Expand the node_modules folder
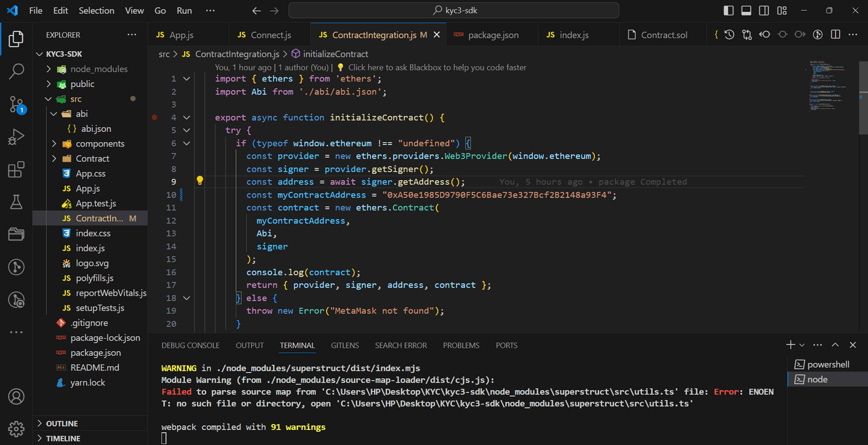868x445 pixels. click(48, 69)
